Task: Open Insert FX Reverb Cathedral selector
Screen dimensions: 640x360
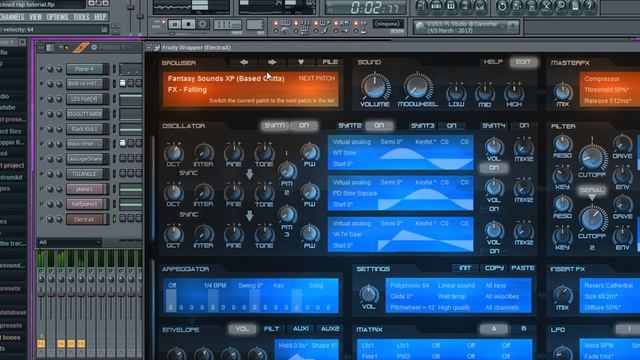Action: click(x=608, y=286)
